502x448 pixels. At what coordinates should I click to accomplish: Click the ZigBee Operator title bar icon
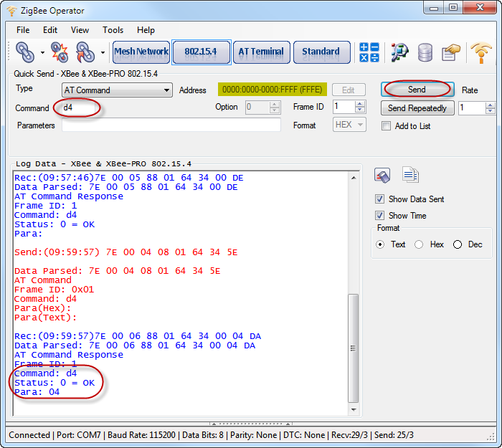point(11,11)
